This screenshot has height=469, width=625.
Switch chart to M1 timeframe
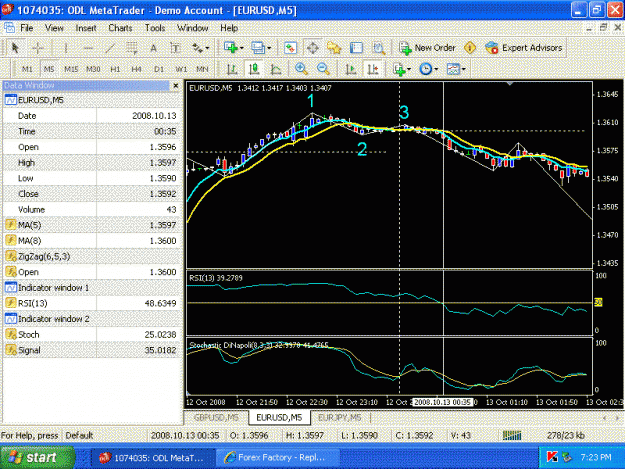[27, 69]
